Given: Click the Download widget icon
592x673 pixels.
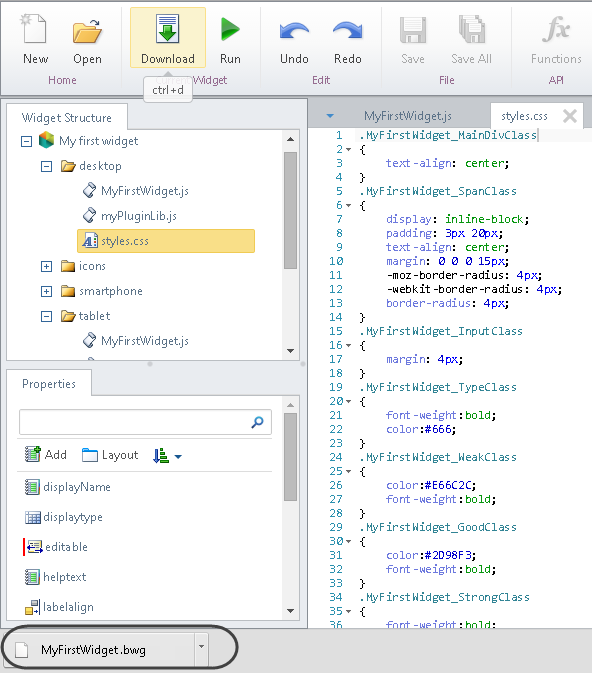Looking at the screenshot, I should [167, 28].
